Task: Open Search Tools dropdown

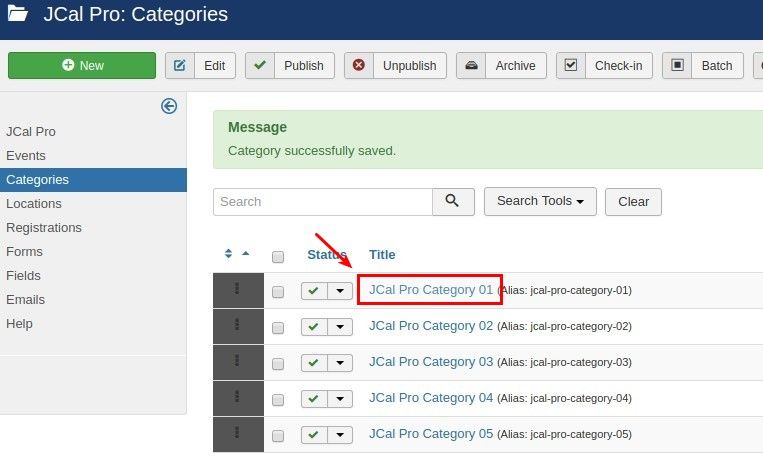Action: [540, 201]
